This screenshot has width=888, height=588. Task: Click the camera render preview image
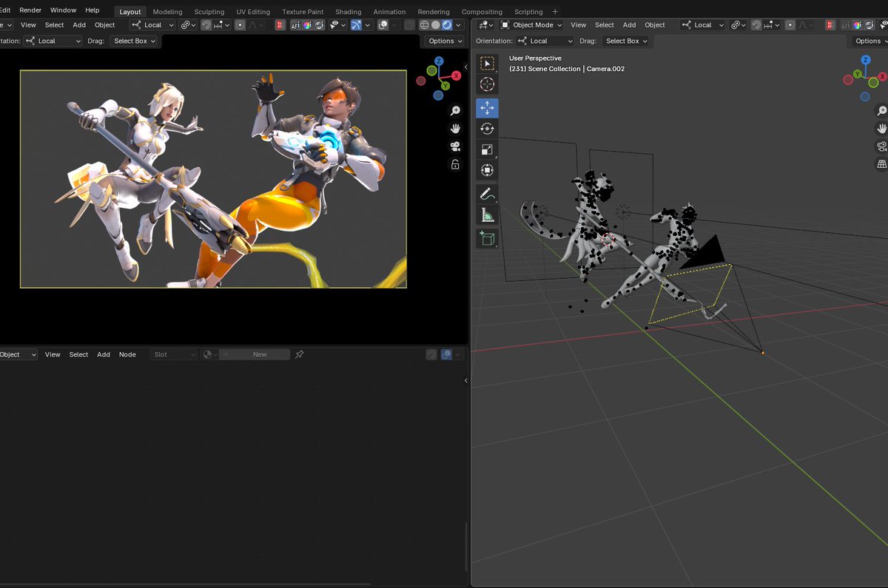click(213, 179)
